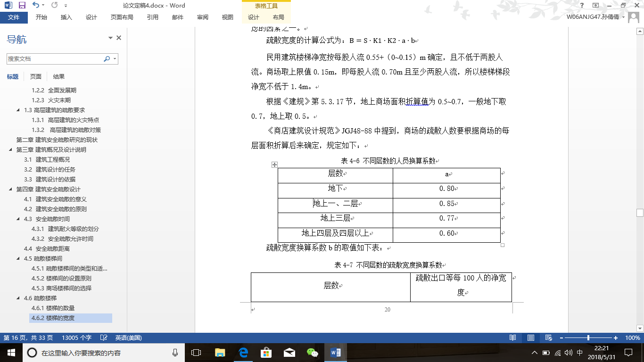This screenshot has height=362, width=644.
Task: Open the table tools 布局 tab
Action: pyautogui.click(x=279, y=17)
